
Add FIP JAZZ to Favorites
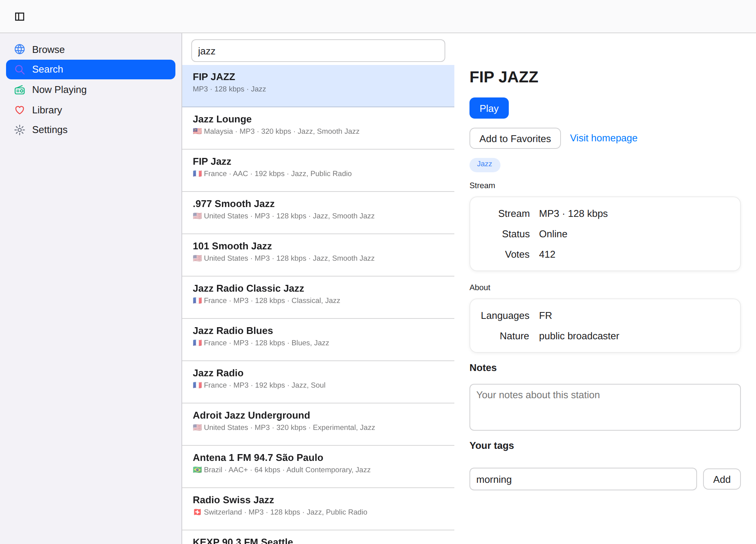pos(515,138)
